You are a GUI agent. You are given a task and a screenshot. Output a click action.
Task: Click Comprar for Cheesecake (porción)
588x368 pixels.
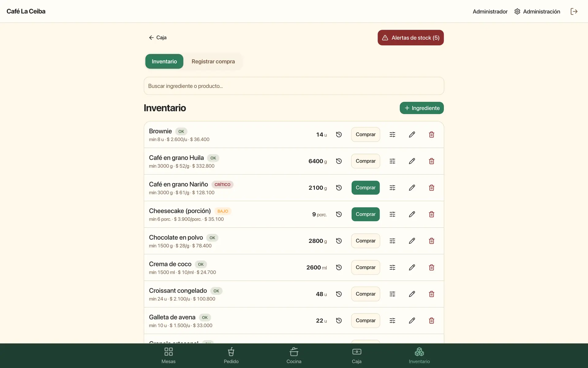click(x=366, y=214)
